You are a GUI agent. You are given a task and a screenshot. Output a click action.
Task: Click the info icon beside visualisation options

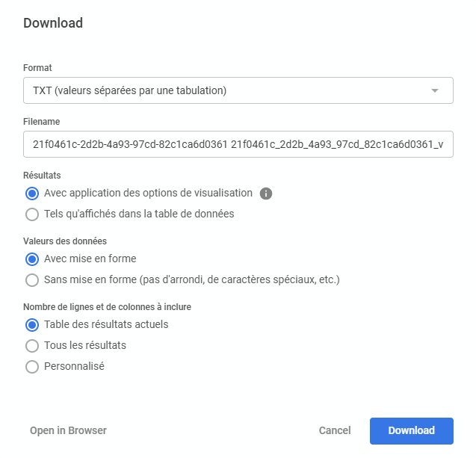coord(266,194)
